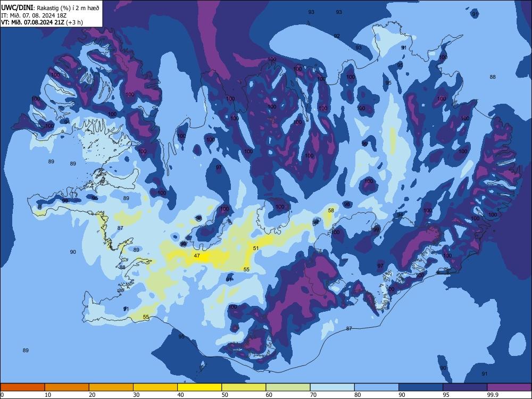Pick the 50–60 yellow-green legend swatch
This screenshot has height=399, width=532.
[244, 387]
